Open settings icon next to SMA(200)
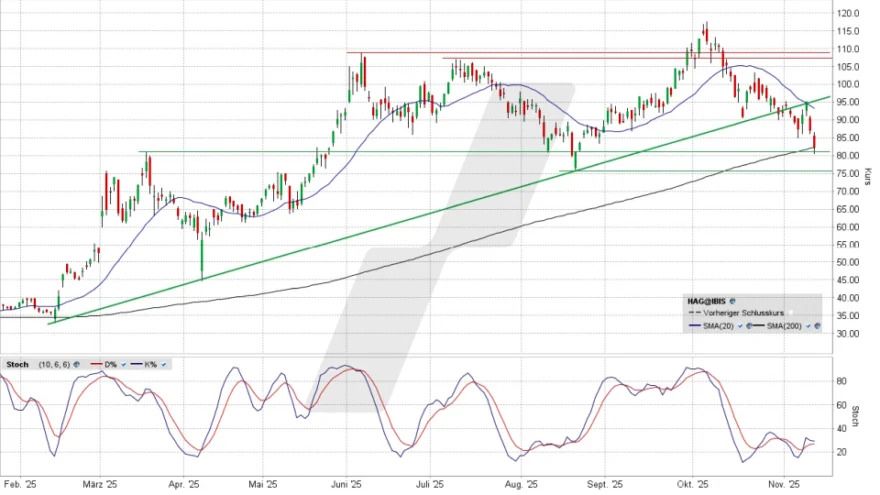 (817, 326)
